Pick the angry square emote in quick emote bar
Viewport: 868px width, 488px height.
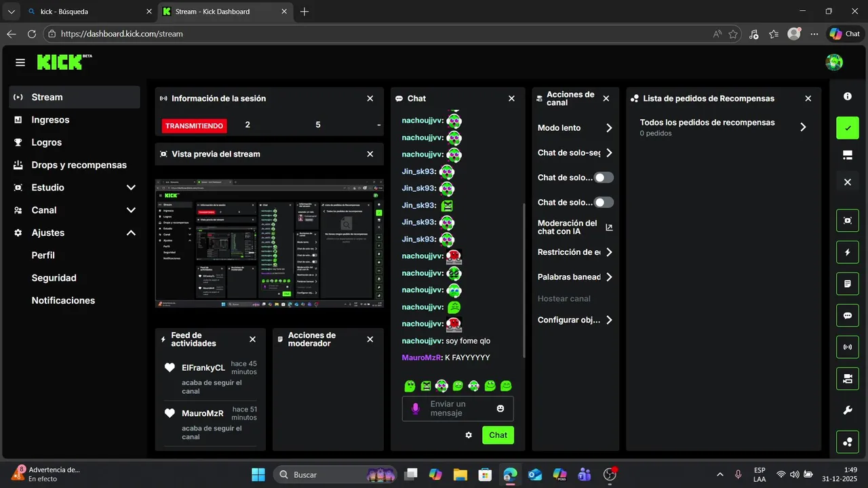[426, 386]
